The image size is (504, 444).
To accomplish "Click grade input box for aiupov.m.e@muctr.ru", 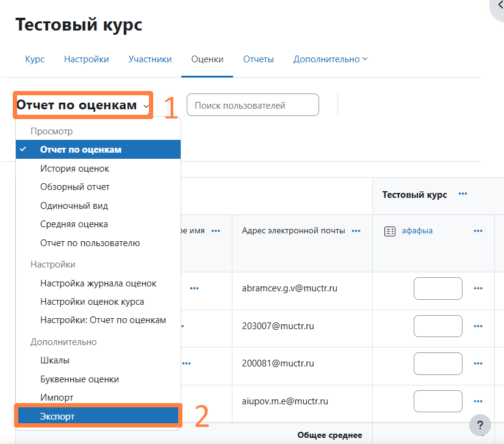I will coord(437,401).
